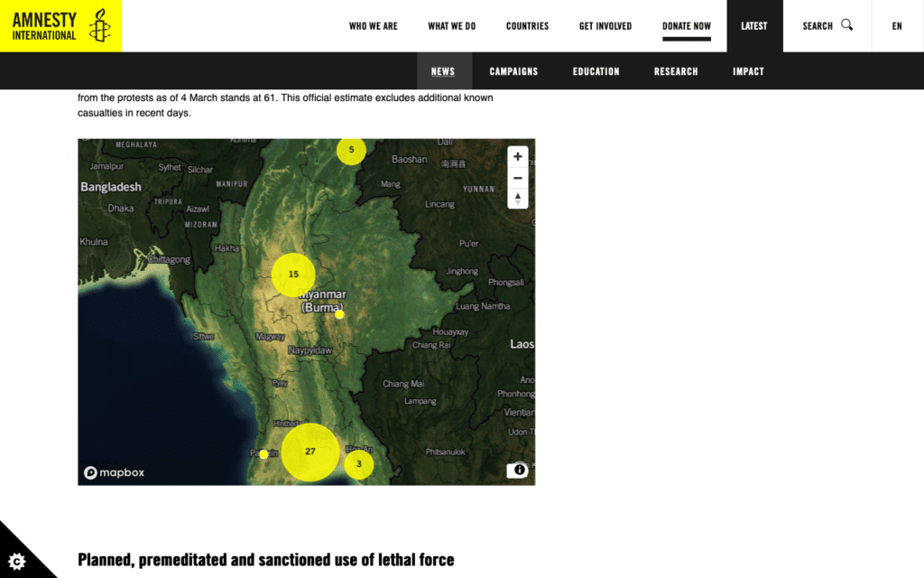Open the map attribution info icon
Screen dimensions: 924x578
519,470
